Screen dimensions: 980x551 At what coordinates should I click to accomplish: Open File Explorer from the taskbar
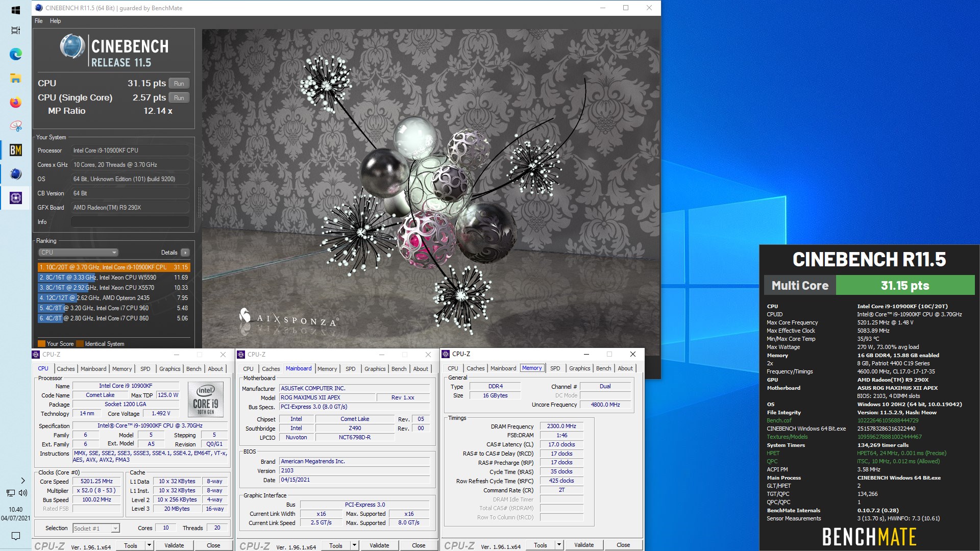[x=15, y=78]
